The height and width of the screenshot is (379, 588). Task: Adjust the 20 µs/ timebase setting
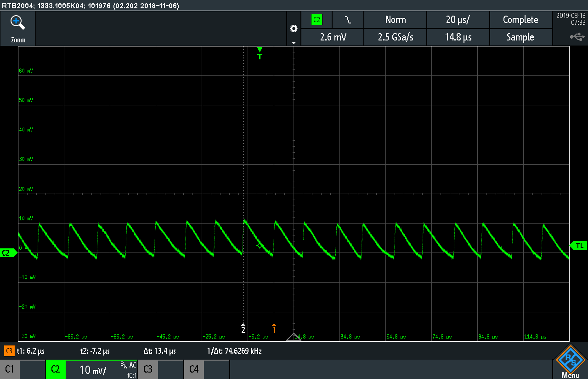pyautogui.click(x=458, y=20)
